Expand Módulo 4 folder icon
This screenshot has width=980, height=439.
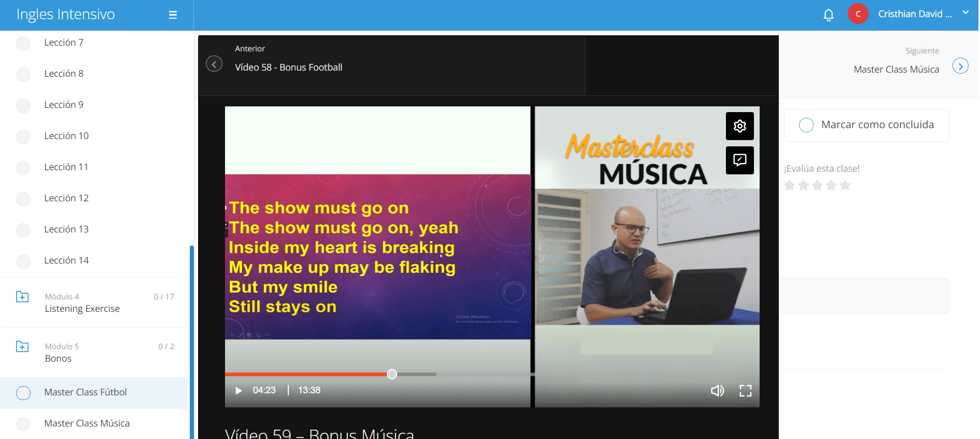[22, 297]
